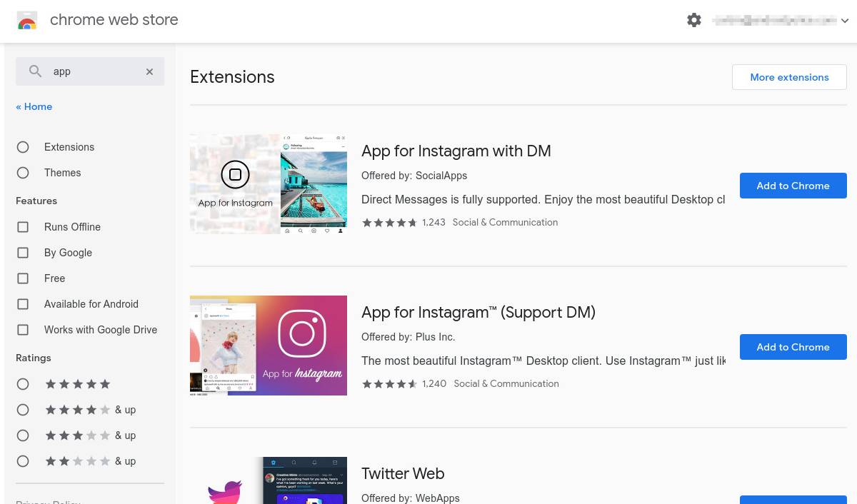The image size is (857, 504).
Task: Tick the Free feature checkbox
Action: pos(23,278)
